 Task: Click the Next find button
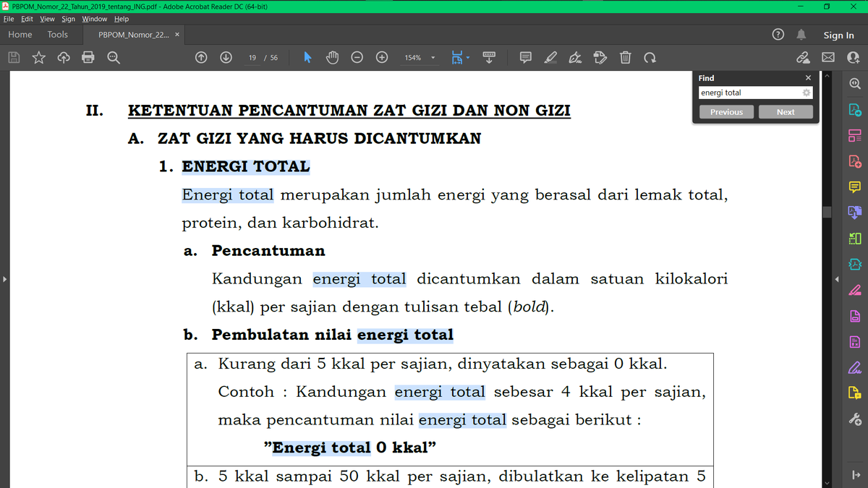[786, 112]
